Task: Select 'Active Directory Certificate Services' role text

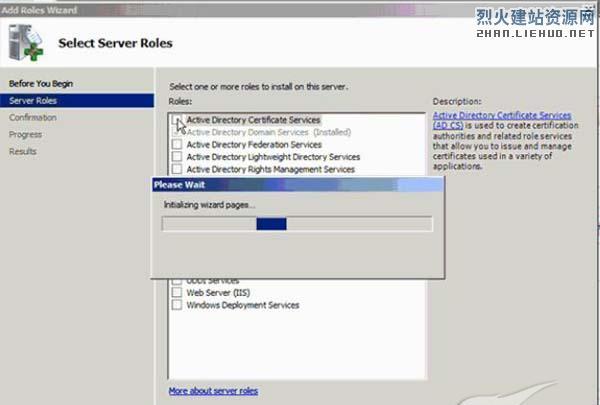Action: pyautogui.click(x=253, y=120)
